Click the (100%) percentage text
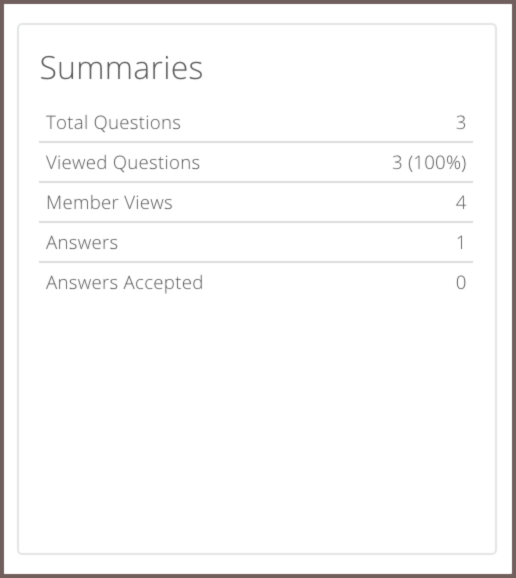The image size is (516, 578). (x=437, y=163)
